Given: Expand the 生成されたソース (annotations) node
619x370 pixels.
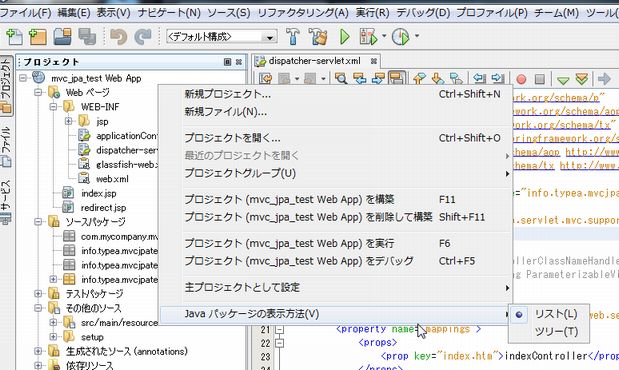Looking at the screenshot, I should click(38, 351).
